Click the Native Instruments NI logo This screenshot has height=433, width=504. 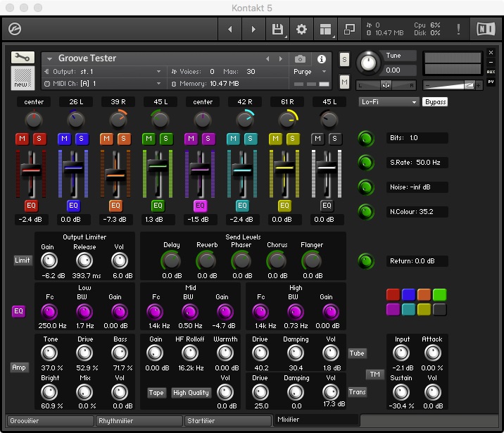coord(486,30)
